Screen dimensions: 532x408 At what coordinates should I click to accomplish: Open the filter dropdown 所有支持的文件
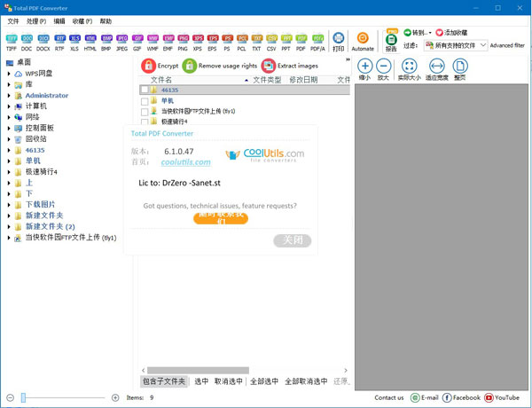[456, 45]
